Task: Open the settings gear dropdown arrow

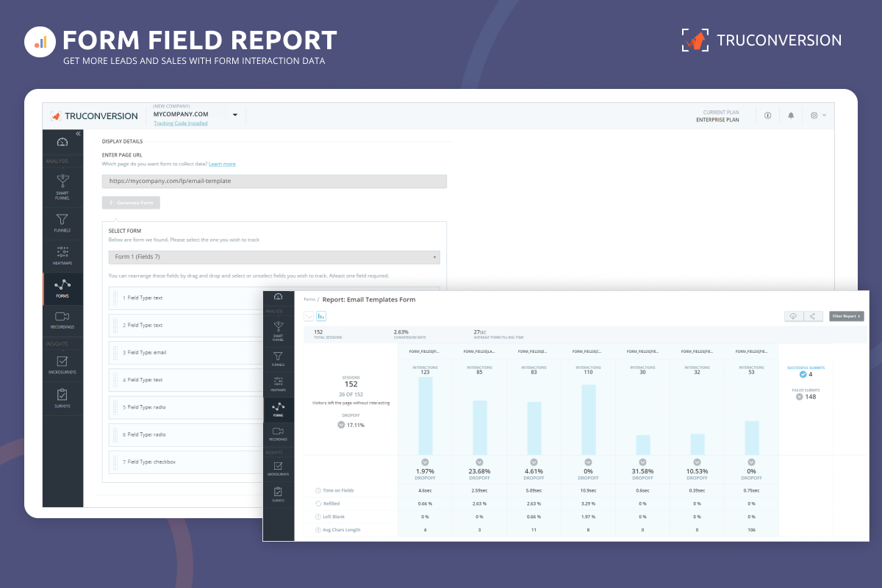Action: [x=825, y=115]
